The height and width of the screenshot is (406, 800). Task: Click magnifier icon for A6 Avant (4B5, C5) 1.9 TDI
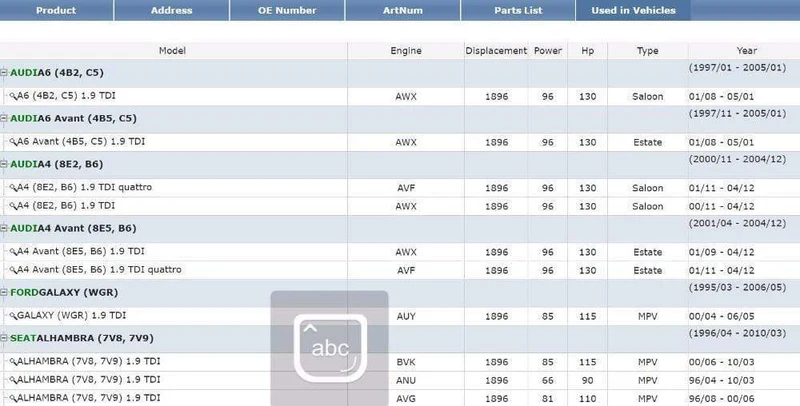coord(13,142)
